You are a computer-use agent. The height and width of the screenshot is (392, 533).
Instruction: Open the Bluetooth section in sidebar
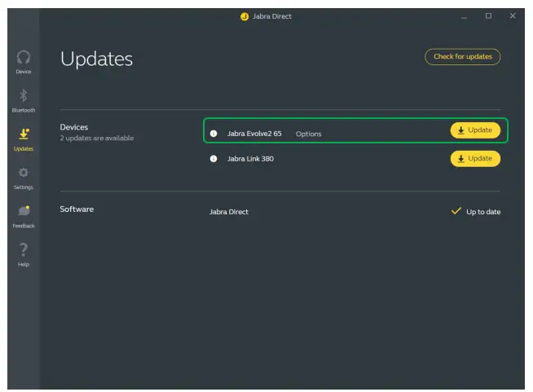[x=24, y=100]
